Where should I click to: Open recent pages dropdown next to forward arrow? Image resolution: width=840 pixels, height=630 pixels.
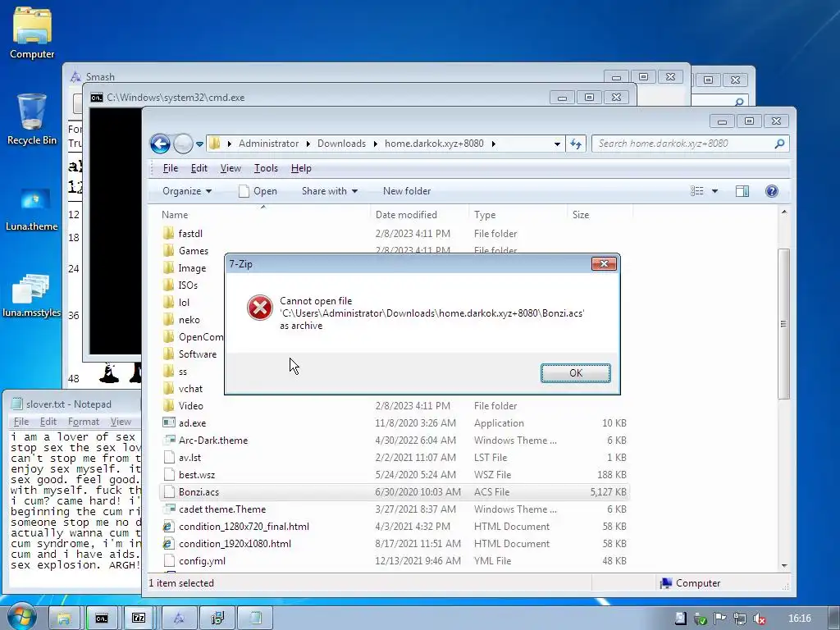point(199,144)
